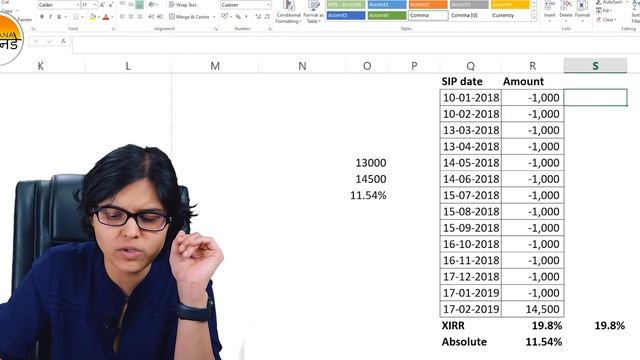Click Delete cells icon
The height and width of the screenshot is (360, 640).
tap(566, 10)
